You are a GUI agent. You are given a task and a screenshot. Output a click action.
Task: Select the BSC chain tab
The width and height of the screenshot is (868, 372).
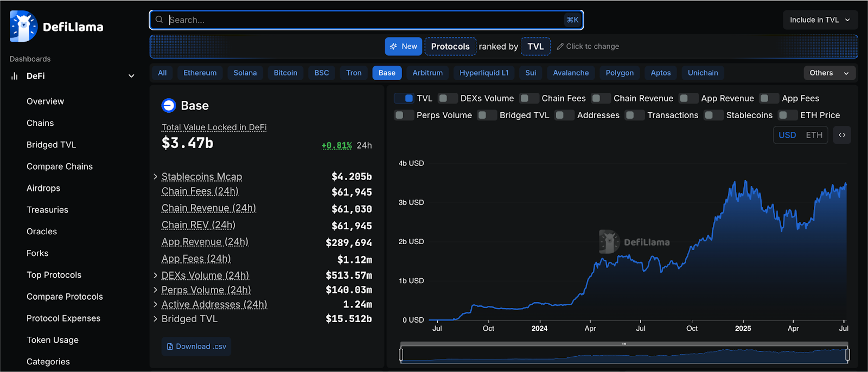[x=322, y=73]
